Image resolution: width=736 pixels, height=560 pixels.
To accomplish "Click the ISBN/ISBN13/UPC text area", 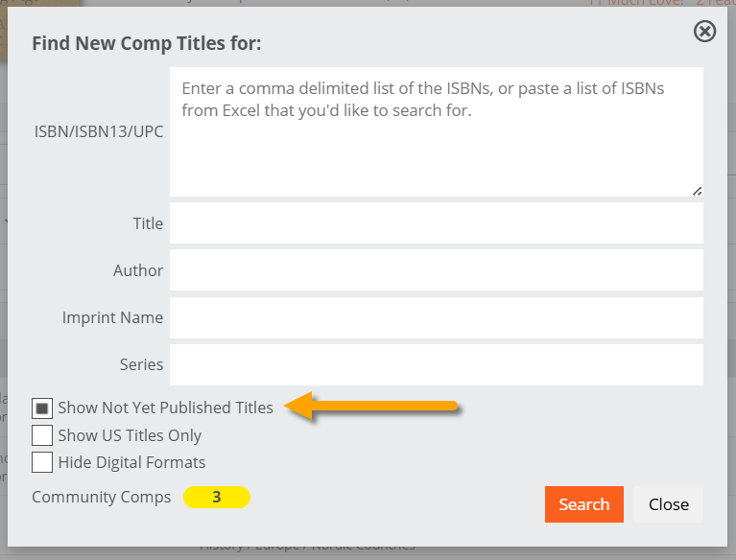I will coord(436,131).
